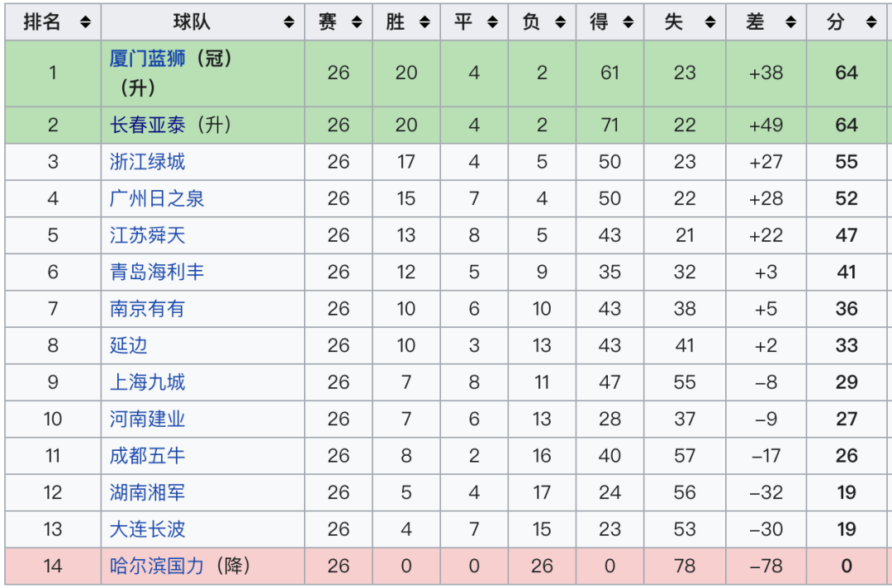Click the 哈尔滨国力 team link

click(x=156, y=567)
